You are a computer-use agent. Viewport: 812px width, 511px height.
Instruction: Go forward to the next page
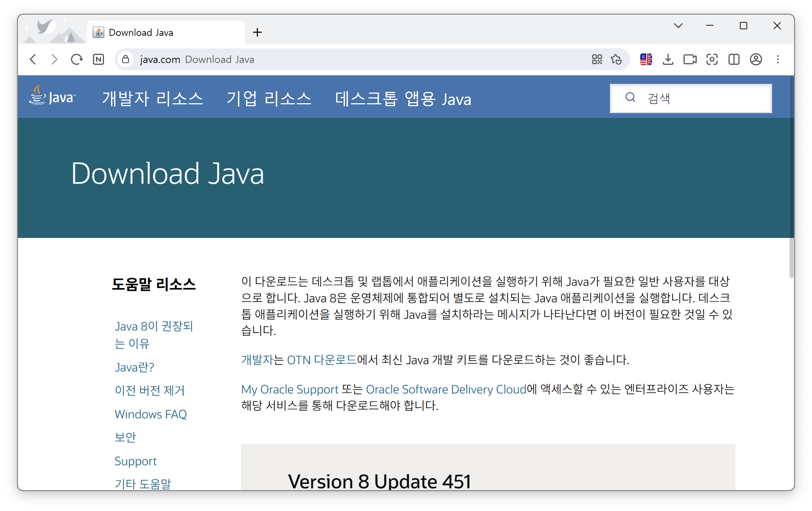[x=55, y=59]
